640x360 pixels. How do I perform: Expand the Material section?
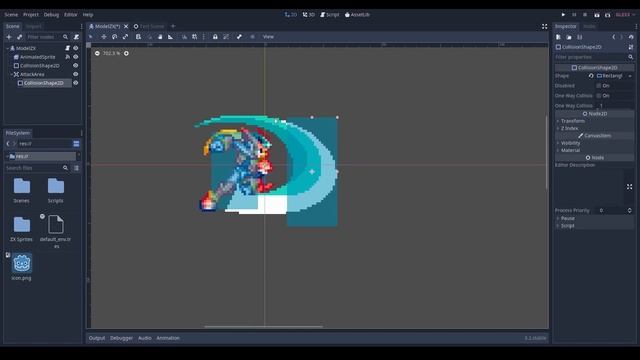(594, 151)
